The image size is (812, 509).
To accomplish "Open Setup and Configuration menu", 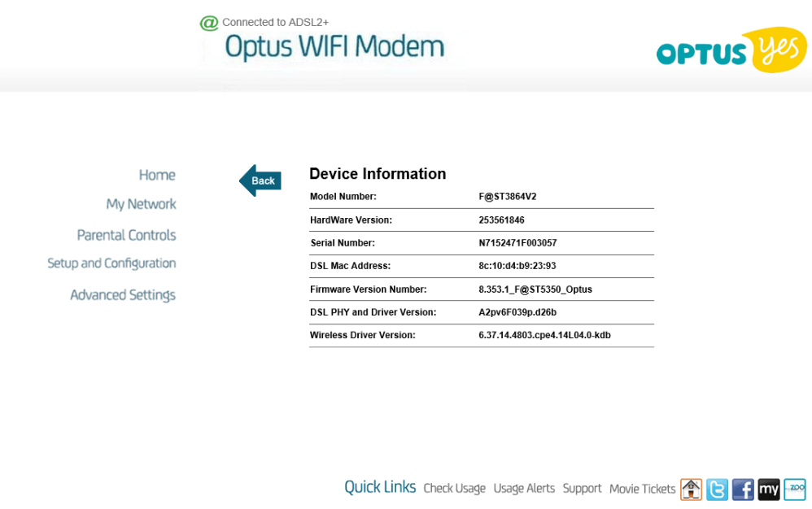I will click(111, 263).
